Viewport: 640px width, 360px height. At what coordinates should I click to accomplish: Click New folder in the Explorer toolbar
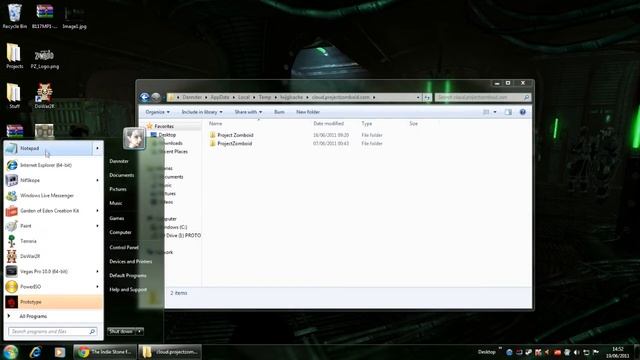[308, 112]
